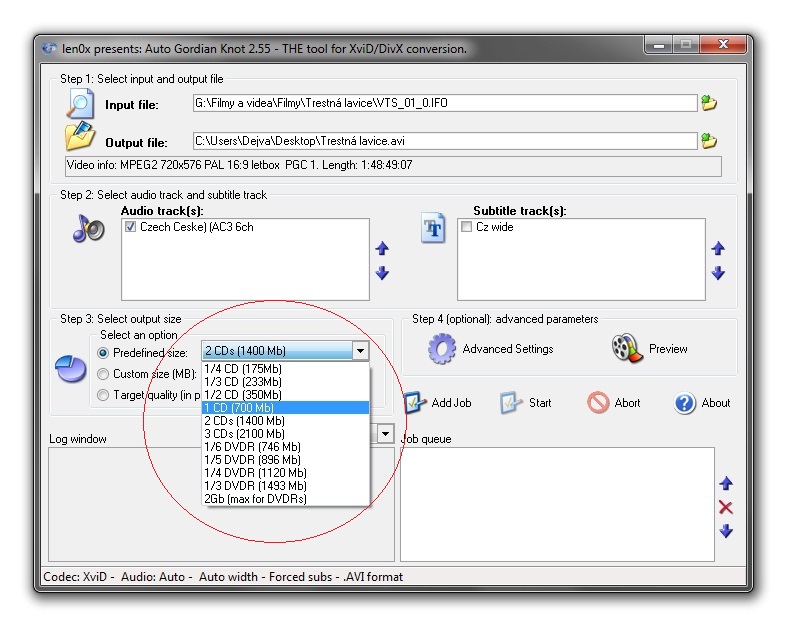Choose 1/4 DVDR (1120 Mb) option
Screen dimensions: 786x623
point(286,473)
